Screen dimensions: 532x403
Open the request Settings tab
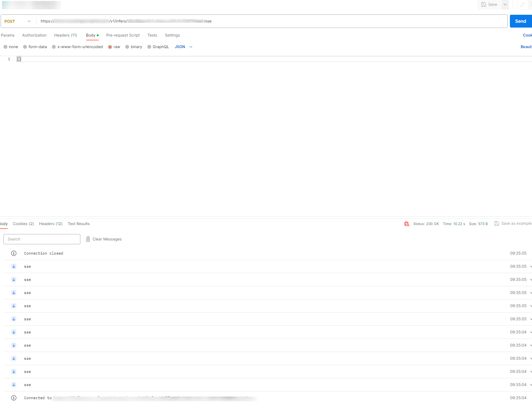[172, 35]
